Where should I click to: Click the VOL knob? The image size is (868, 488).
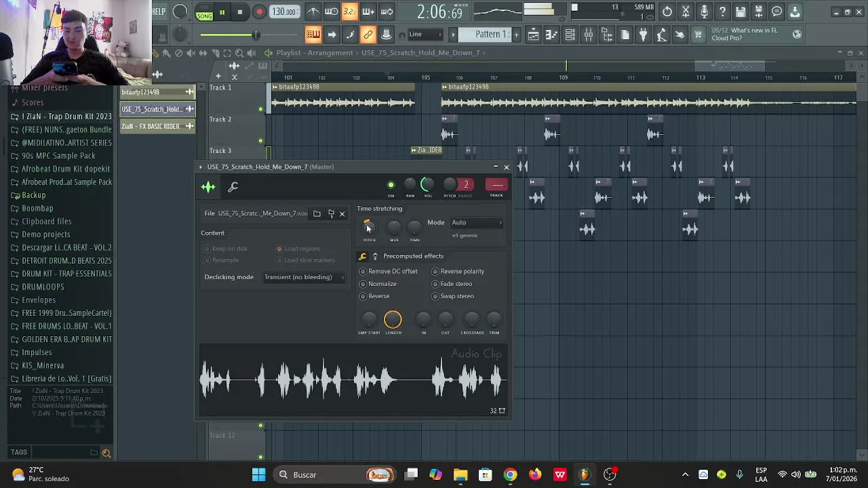coord(427,184)
